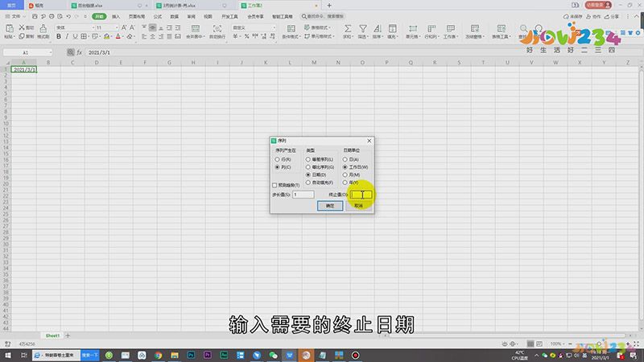
Task: Switch to the Home (开始) ribbon tab
Action: pyautogui.click(x=99, y=16)
